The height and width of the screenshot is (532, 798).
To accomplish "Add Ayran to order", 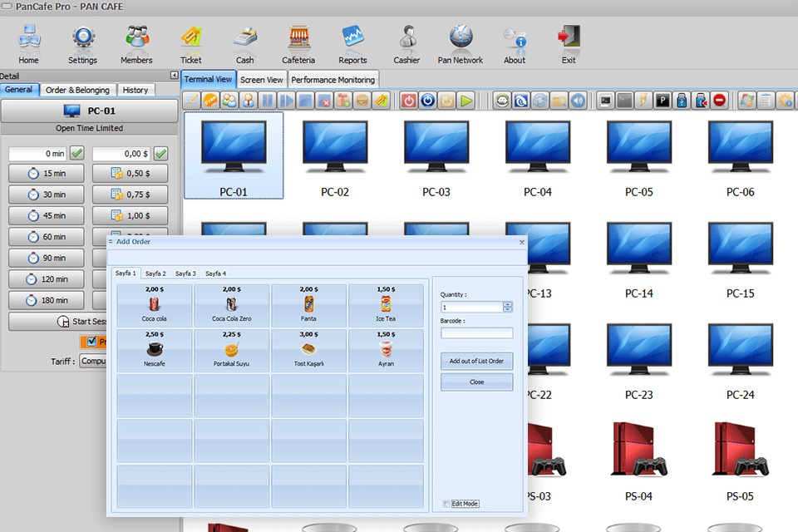I will [x=386, y=350].
